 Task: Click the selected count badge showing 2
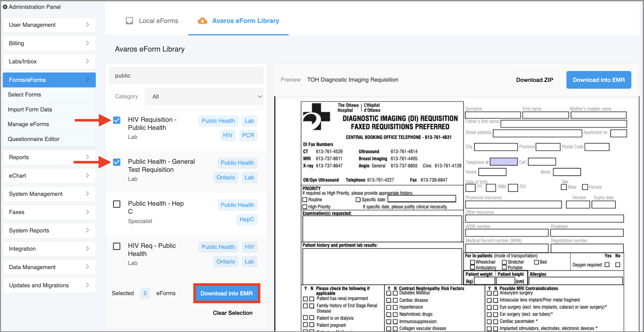click(145, 293)
